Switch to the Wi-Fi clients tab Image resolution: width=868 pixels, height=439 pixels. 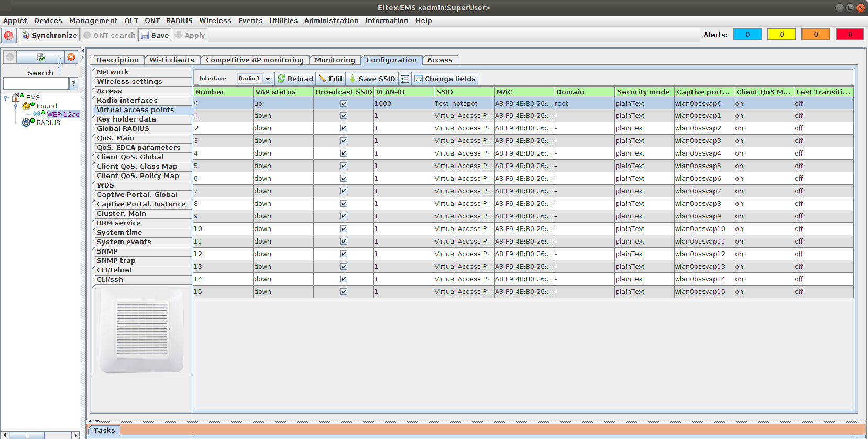point(172,60)
